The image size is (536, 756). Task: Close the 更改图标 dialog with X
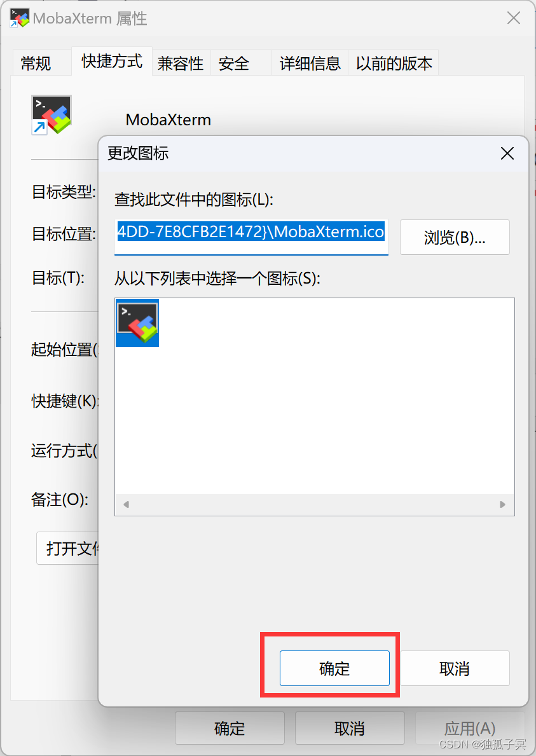click(x=507, y=153)
